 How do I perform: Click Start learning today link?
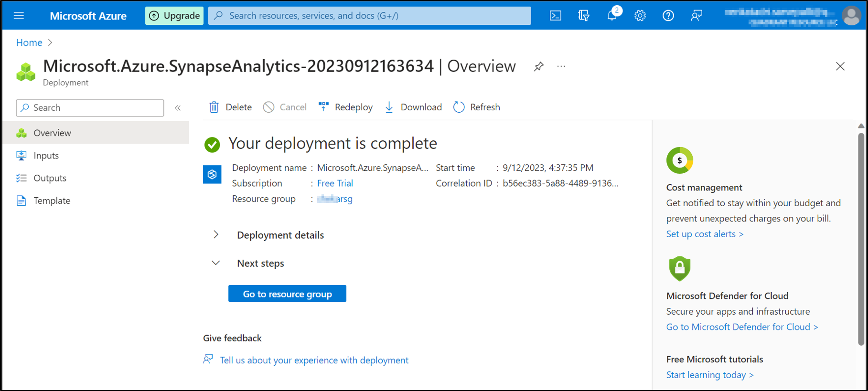point(710,375)
